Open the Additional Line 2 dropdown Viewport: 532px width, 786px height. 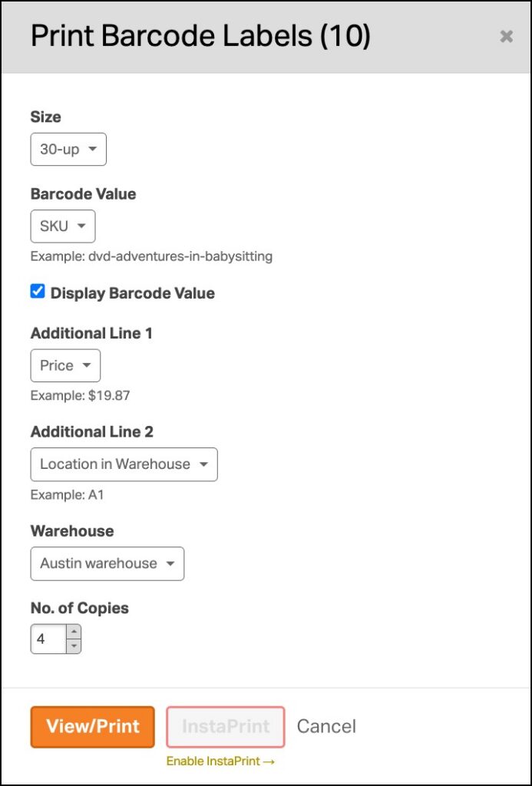[x=124, y=464]
